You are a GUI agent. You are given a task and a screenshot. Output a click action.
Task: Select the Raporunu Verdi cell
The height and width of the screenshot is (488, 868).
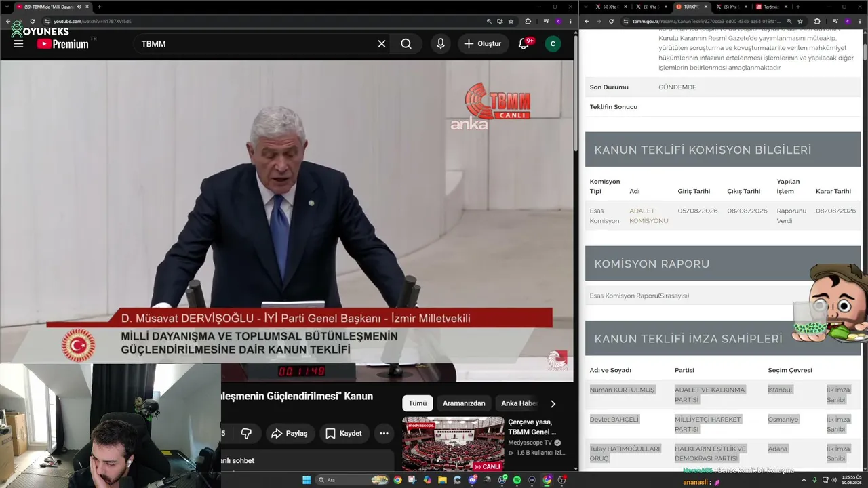tap(791, 216)
